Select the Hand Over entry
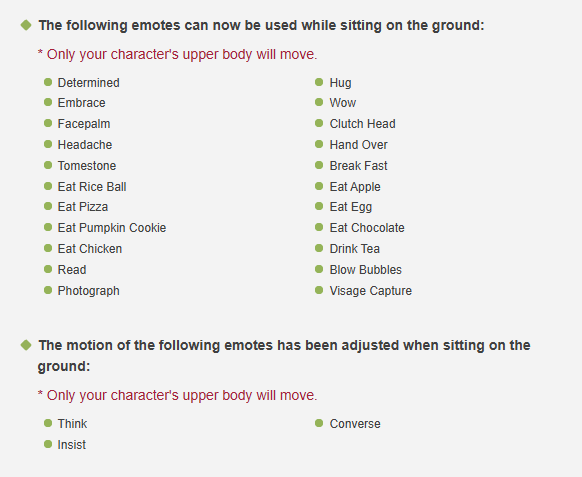This screenshot has width=582, height=477. [x=359, y=144]
